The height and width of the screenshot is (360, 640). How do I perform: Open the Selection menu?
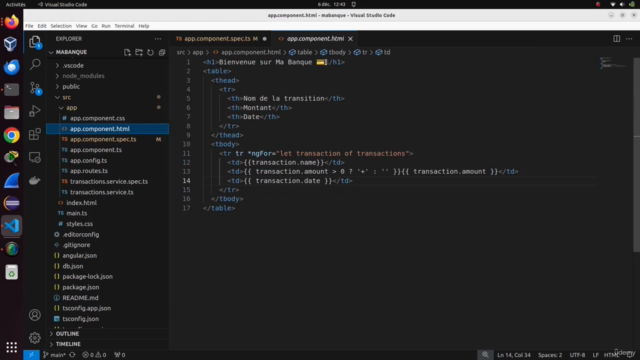click(61, 26)
